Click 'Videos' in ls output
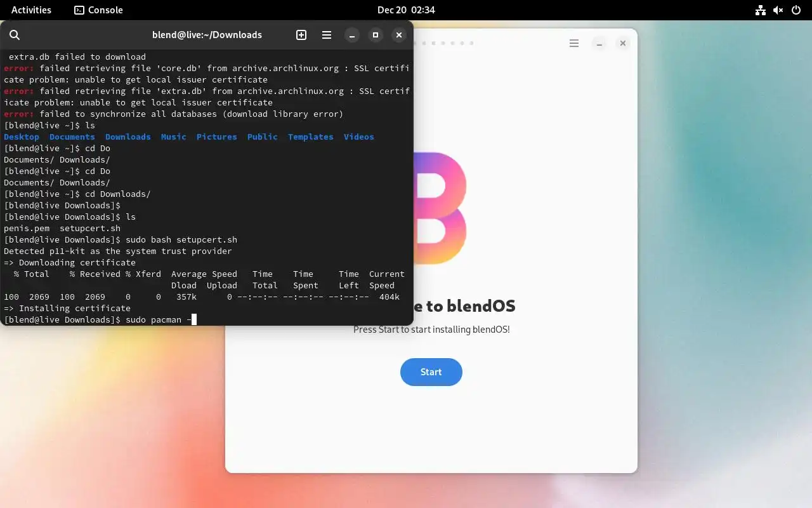The image size is (812, 508). coord(359,137)
